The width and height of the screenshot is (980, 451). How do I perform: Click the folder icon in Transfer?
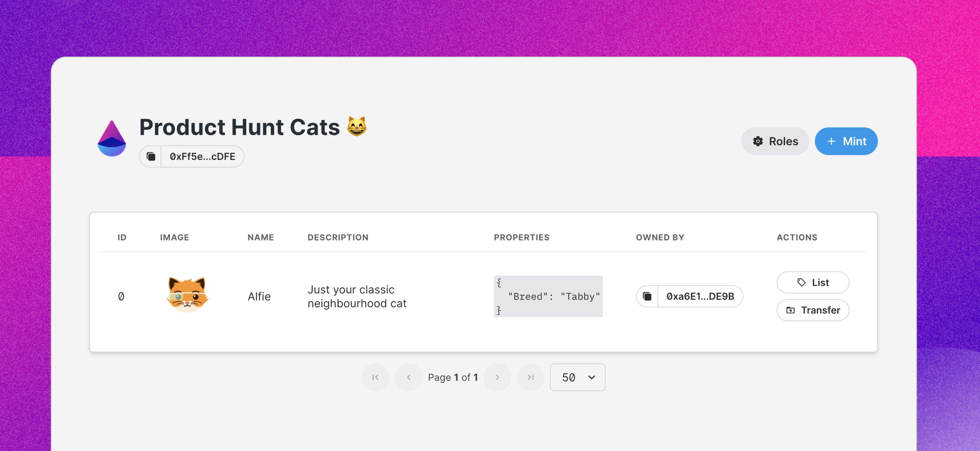click(x=791, y=310)
